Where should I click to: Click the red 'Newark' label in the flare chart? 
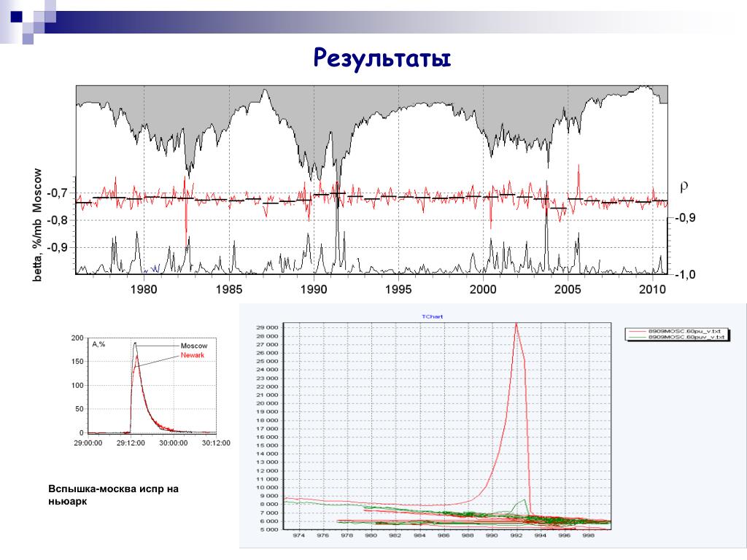point(193,355)
